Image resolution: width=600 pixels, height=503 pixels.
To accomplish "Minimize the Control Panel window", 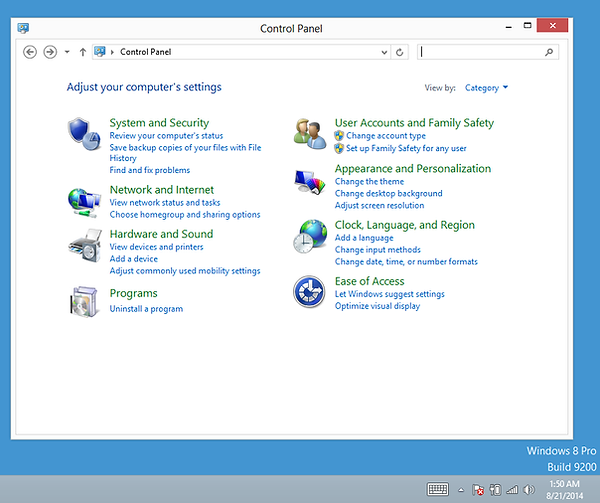I will (509, 26).
